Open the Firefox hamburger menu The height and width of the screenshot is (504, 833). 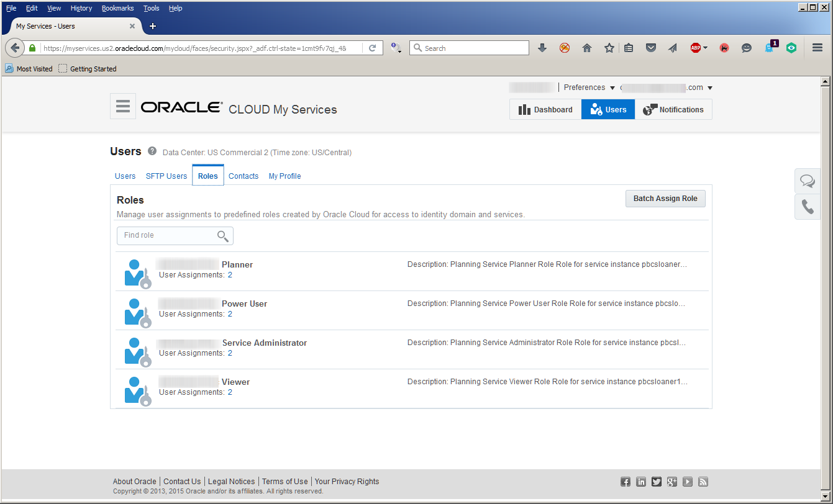click(x=817, y=48)
